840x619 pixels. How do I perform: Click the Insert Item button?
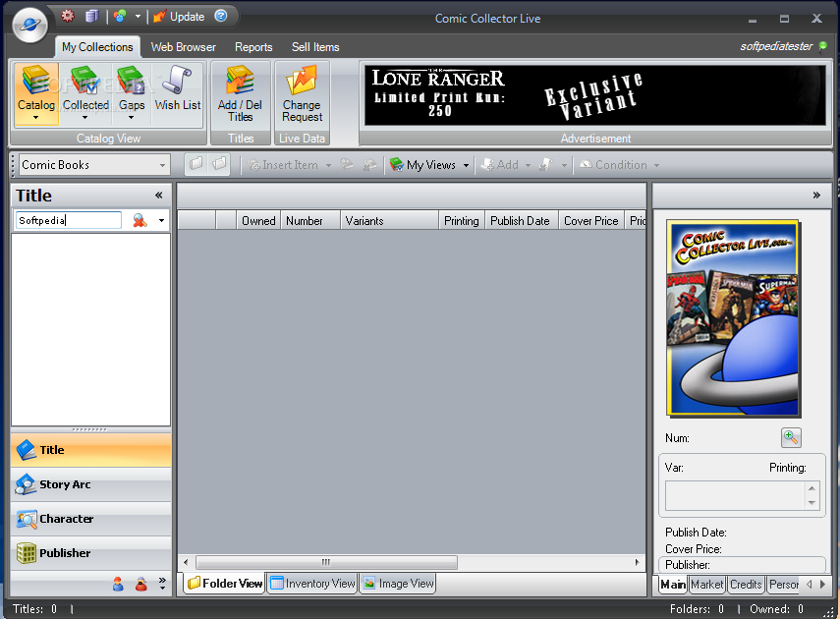(x=282, y=165)
